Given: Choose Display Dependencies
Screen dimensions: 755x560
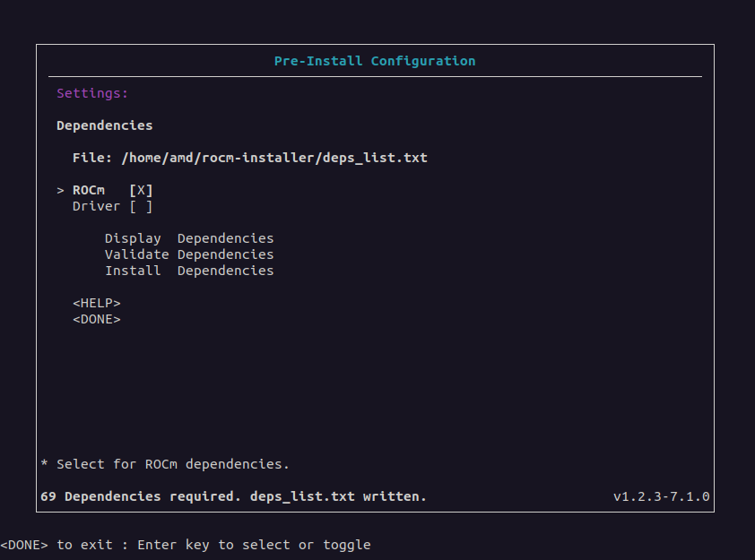Looking at the screenshot, I should (x=188, y=238).
